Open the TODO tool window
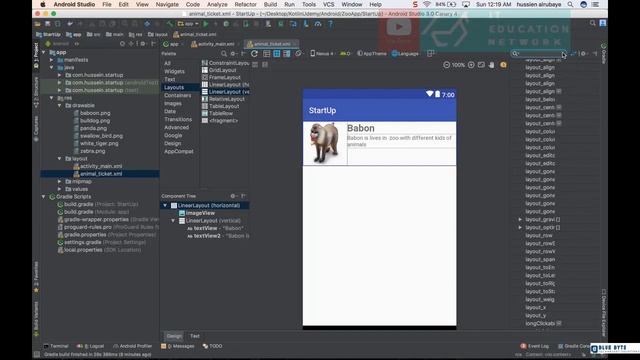Image resolution: width=640 pixels, height=360 pixels. pyautogui.click(x=212, y=346)
